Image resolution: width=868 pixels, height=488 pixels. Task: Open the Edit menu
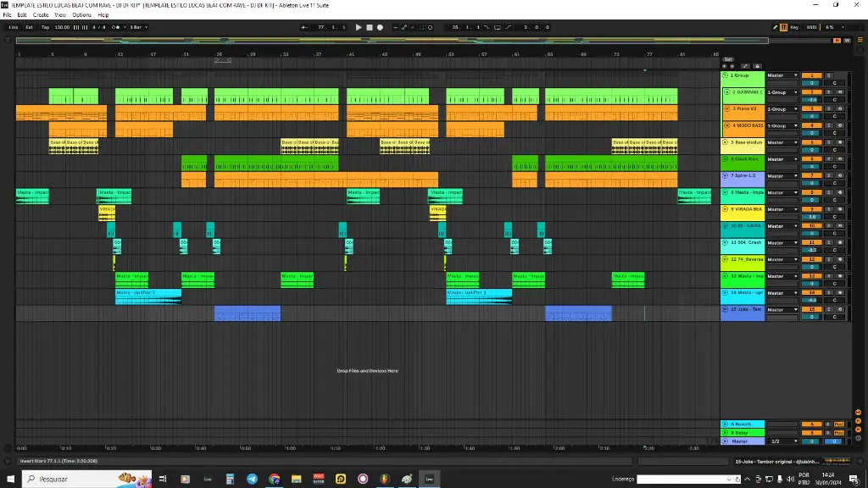[x=22, y=15]
